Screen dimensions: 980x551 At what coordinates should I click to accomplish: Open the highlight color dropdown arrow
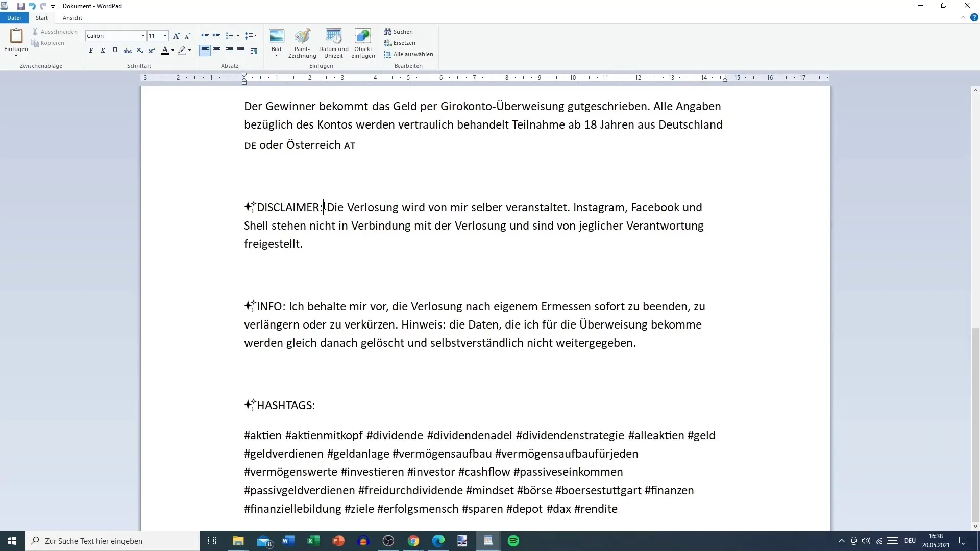tap(189, 51)
